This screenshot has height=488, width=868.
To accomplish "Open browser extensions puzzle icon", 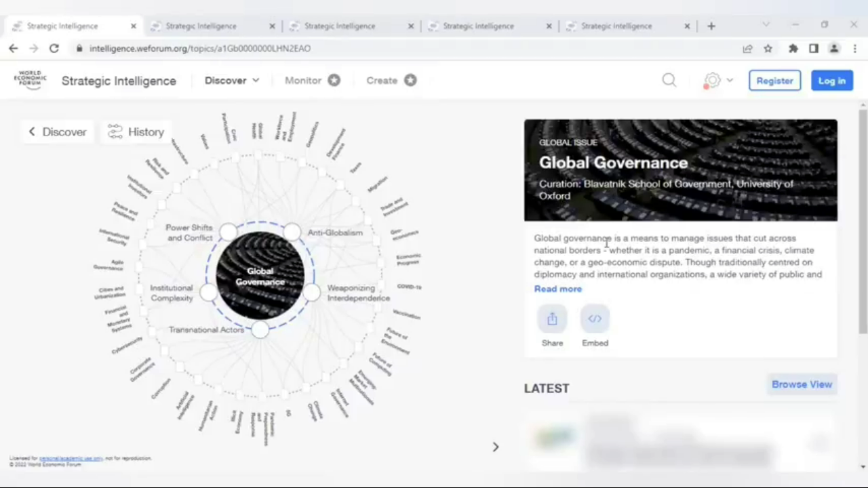I will point(793,48).
